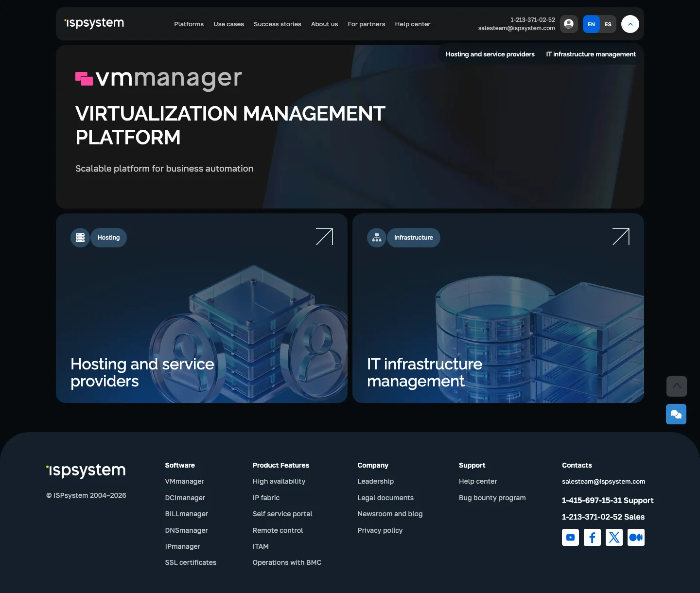Open the YouTube social icon

571,538
